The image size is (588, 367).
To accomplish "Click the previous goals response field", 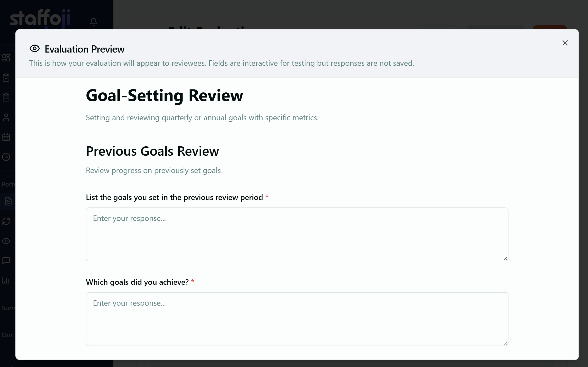I will coord(297,234).
